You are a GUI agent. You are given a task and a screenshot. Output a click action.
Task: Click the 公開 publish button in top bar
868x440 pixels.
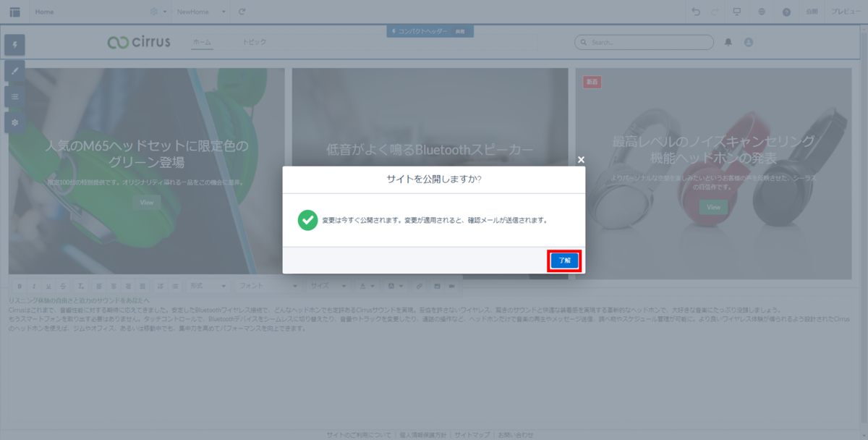point(812,12)
